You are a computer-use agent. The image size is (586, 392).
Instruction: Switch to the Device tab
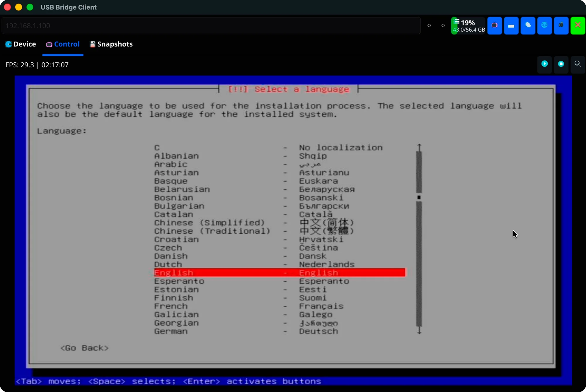(x=21, y=44)
